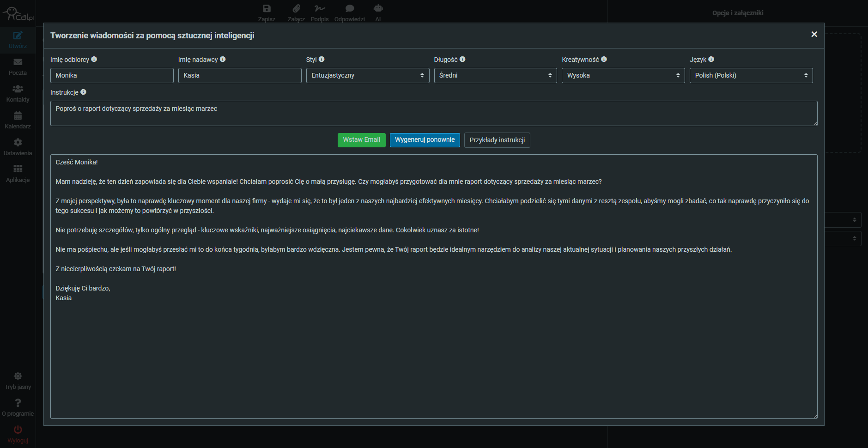
Task: Click the recipient name field containing Monika
Action: 112,75
